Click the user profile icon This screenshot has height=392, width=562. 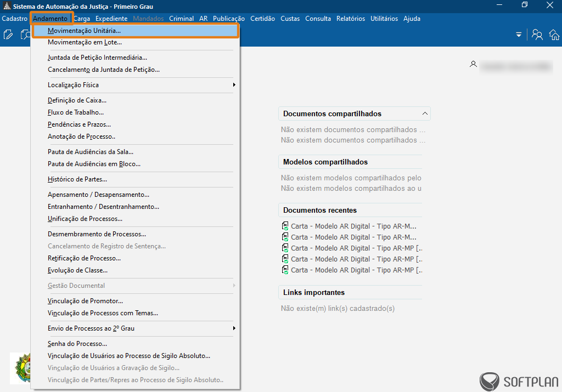(x=473, y=64)
